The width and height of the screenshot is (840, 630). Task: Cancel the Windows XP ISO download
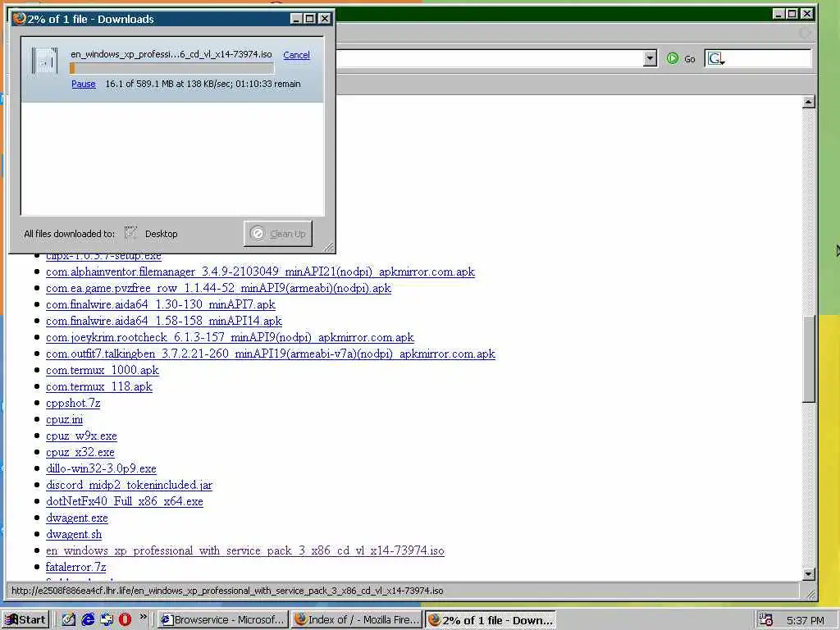pos(296,55)
